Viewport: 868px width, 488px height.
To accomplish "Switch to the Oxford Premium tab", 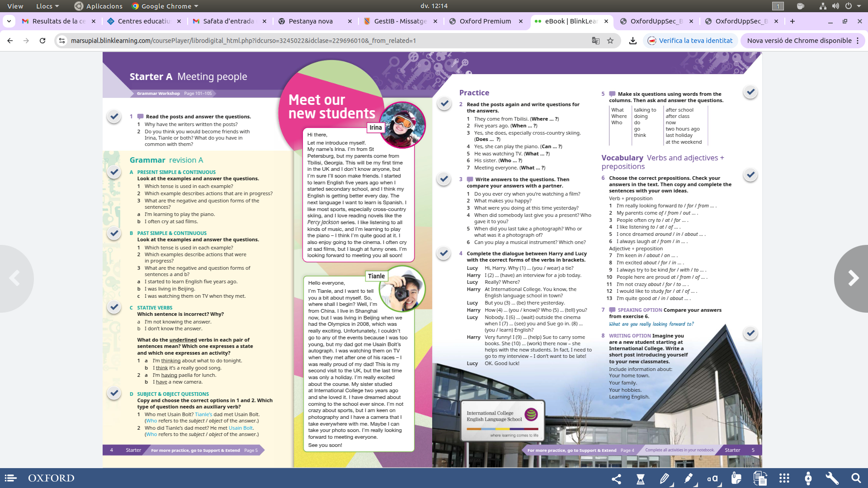I will [x=485, y=21].
